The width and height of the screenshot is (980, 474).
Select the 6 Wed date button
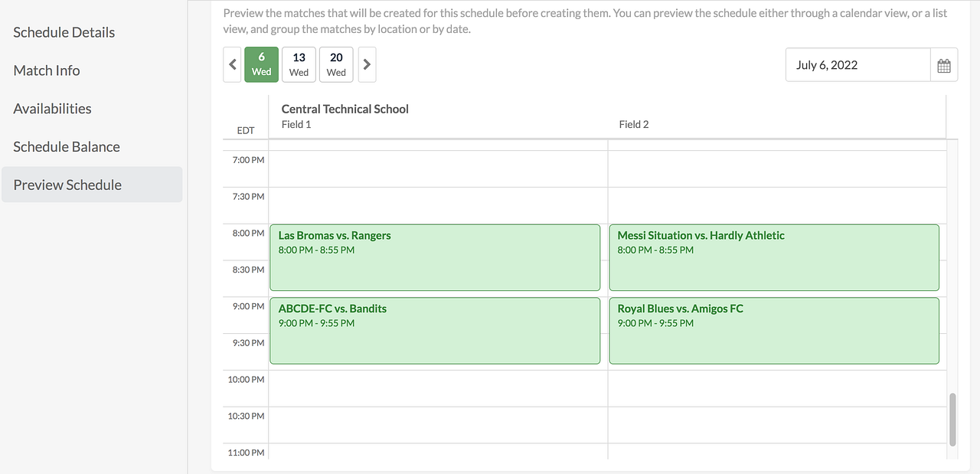tap(262, 64)
